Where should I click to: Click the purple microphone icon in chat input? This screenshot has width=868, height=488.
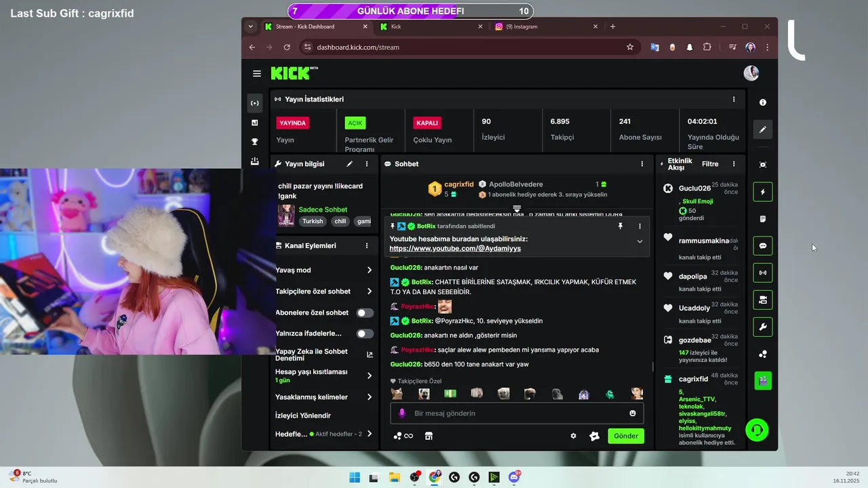coord(401,413)
